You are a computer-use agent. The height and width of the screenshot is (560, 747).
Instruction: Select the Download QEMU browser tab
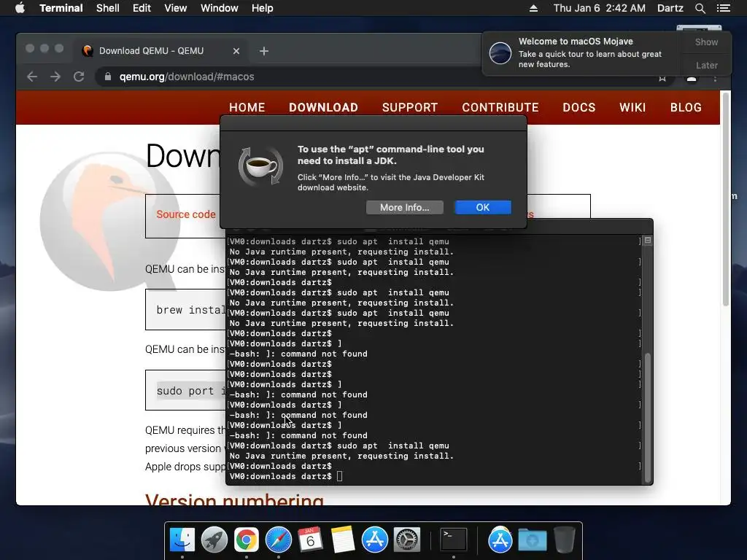pyautogui.click(x=160, y=51)
